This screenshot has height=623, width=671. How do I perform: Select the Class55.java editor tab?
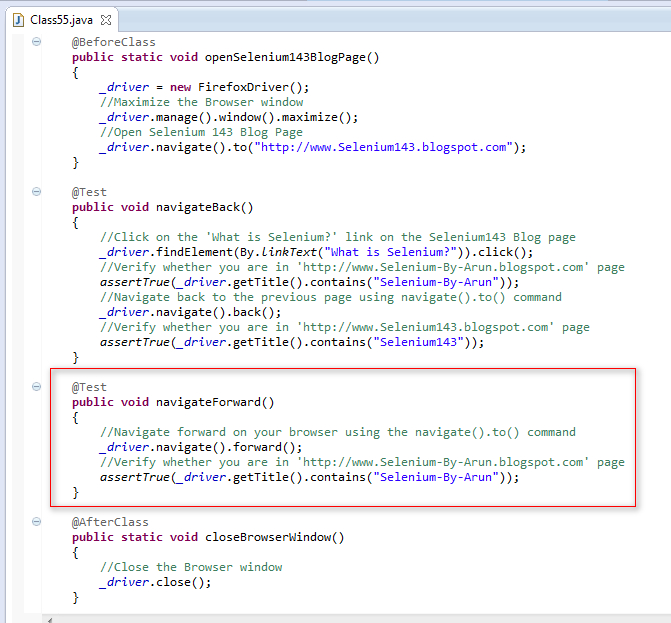(x=61, y=20)
